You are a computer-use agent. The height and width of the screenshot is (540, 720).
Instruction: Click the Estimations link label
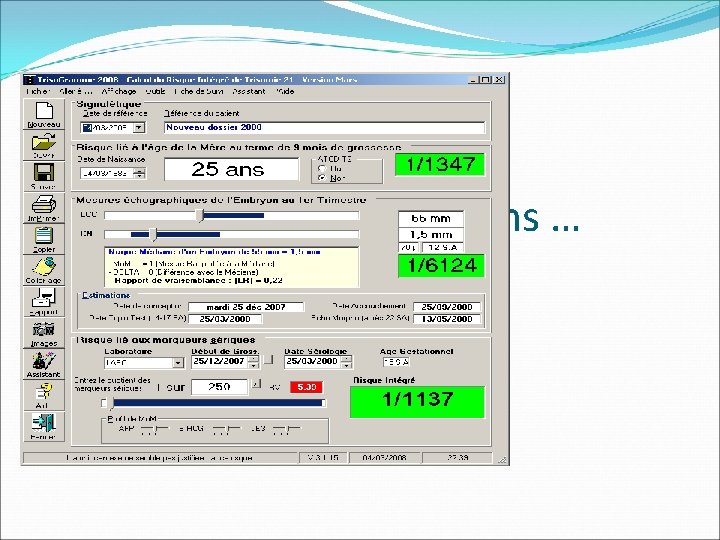106,295
